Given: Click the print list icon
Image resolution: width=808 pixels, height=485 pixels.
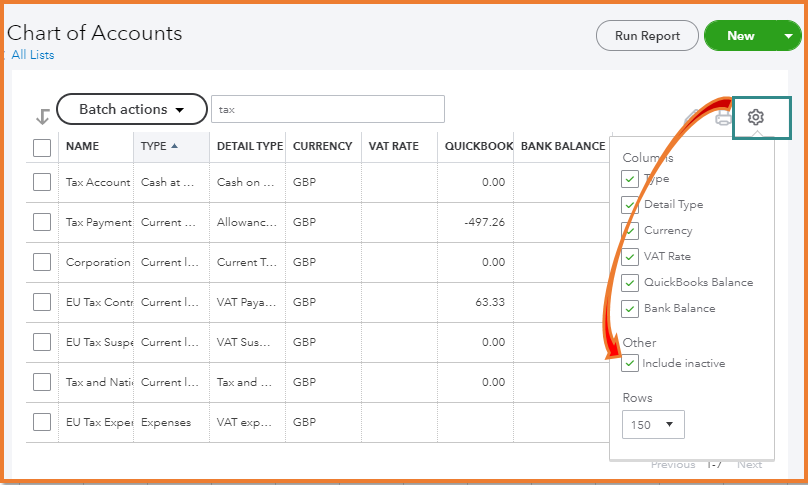Looking at the screenshot, I should pyautogui.click(x=724, y=119).
